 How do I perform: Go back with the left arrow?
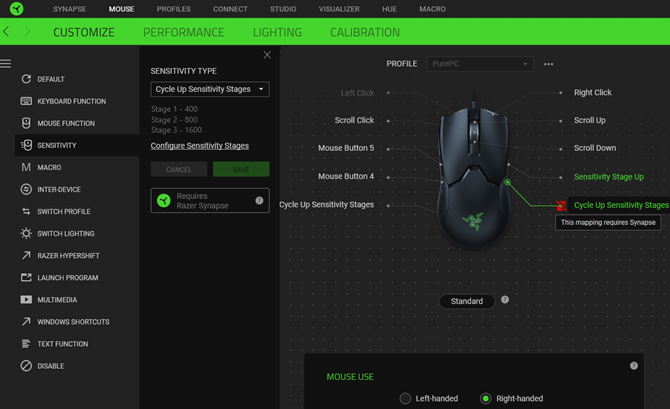[x=6, y=31]
